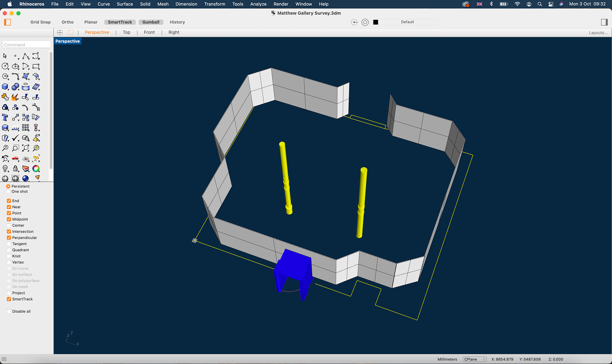Open the macOS Control Center icon
612x364 pixels.
551,4
